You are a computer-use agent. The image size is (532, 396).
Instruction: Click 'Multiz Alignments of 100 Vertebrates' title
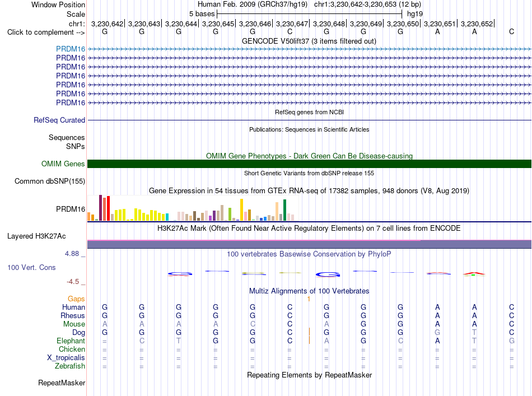309,291
